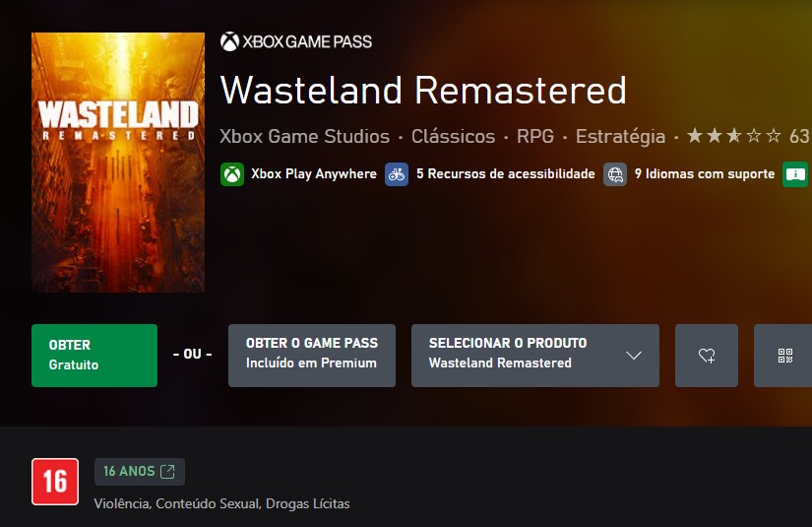Click the star rating reviews
The width and height of the screenshot is (812, 527).
point(734,136)
